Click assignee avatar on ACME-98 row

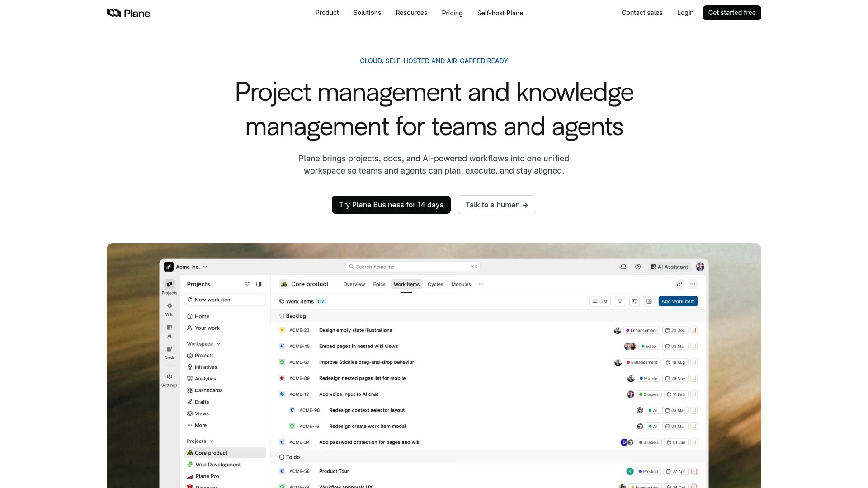(640, 410)
